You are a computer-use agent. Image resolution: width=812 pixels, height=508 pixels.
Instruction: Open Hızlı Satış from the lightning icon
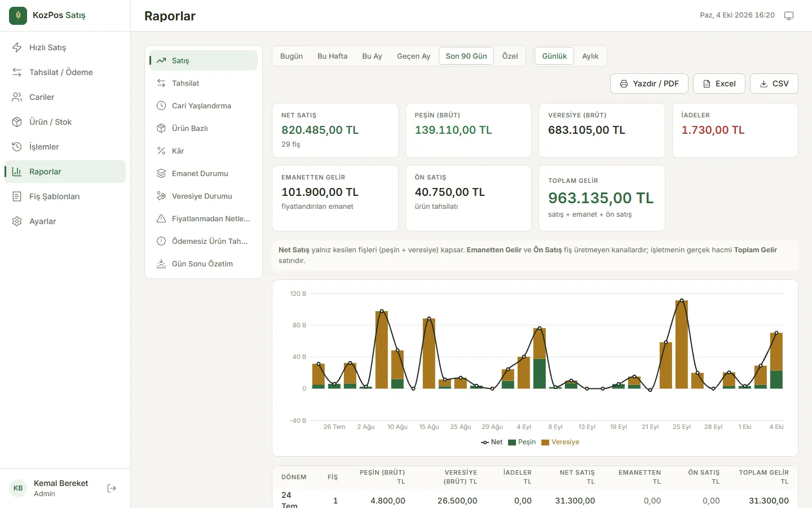pos(17,47)
